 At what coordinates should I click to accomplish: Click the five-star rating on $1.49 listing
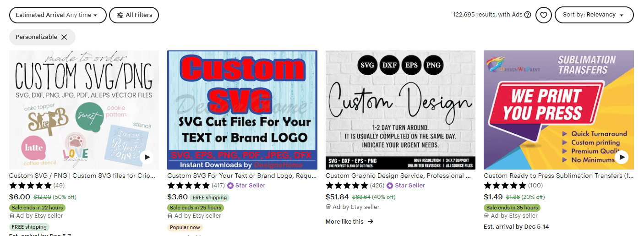click(x=505, y=186)
